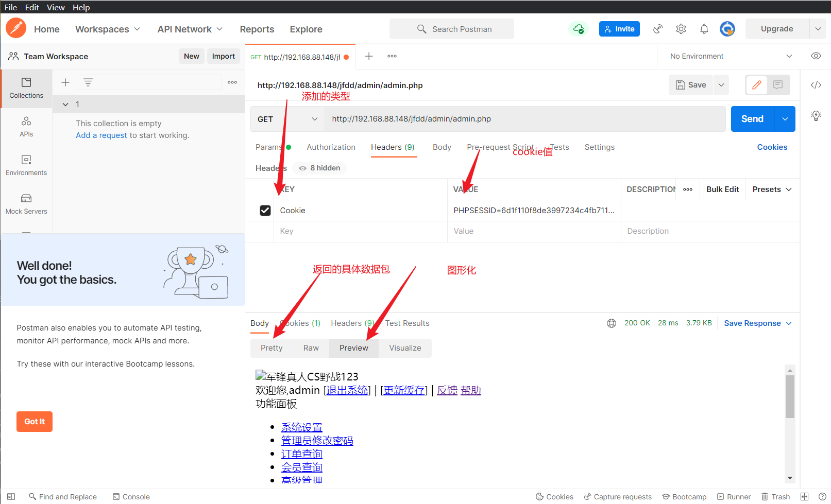This screenshot has width=831, height=504.
Task: Click the New button
Action: [x=192, y=56]
